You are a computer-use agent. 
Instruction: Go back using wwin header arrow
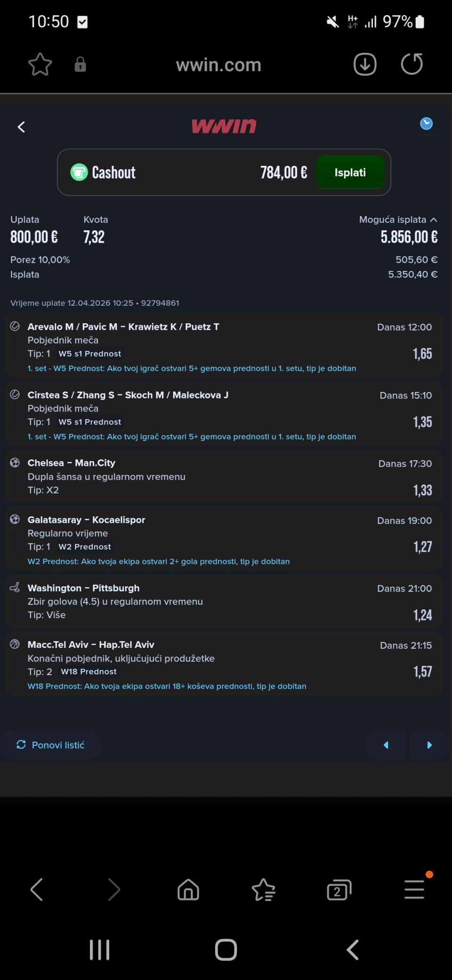21,127
